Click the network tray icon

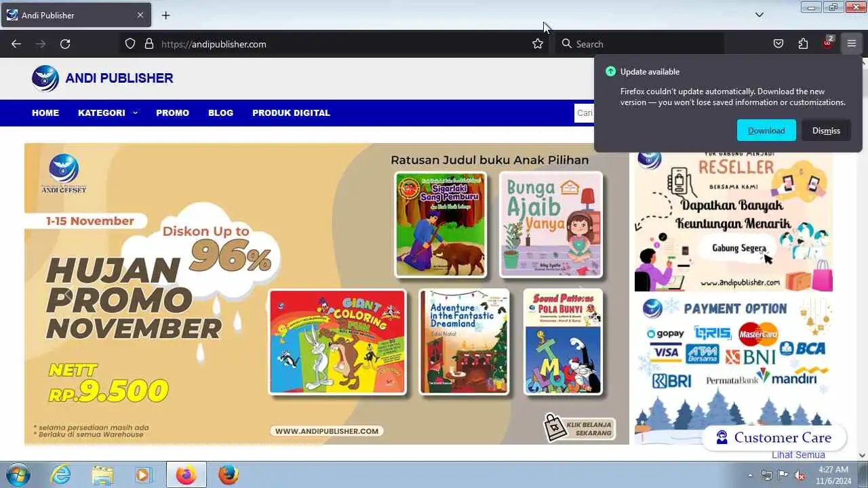(x=767, y=475)
